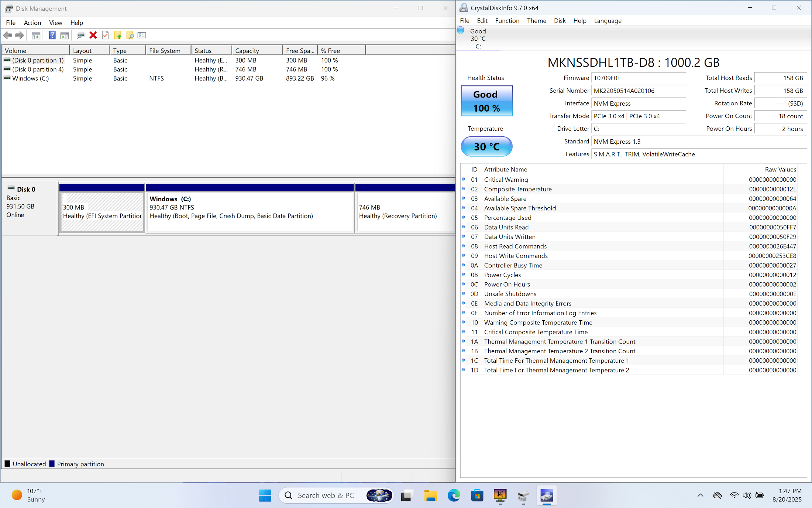Screen dimensions: 812x508
Task: Click the folder with magnifier icon
Action: coord(130,35)
